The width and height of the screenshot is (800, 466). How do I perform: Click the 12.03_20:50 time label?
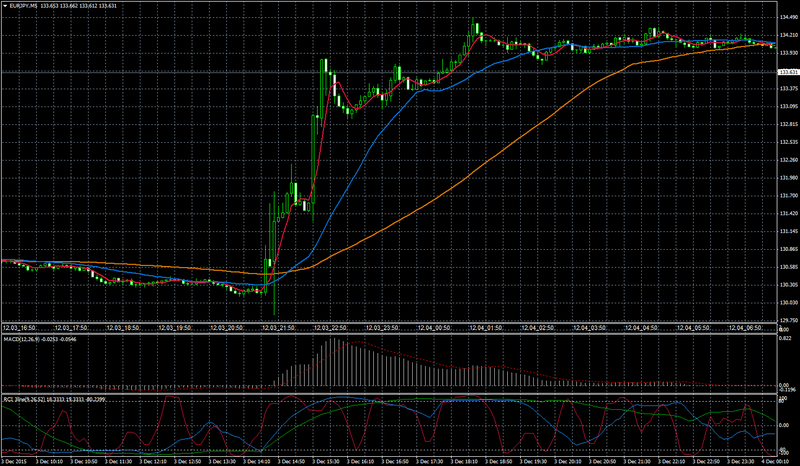coord(226,328)
